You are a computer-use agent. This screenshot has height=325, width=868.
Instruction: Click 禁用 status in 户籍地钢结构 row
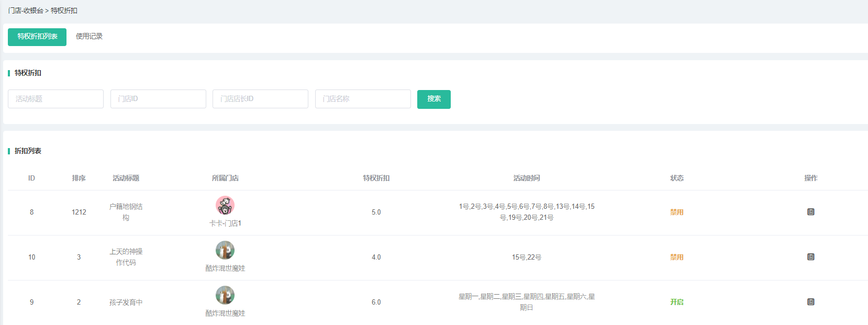pos(677,212)
